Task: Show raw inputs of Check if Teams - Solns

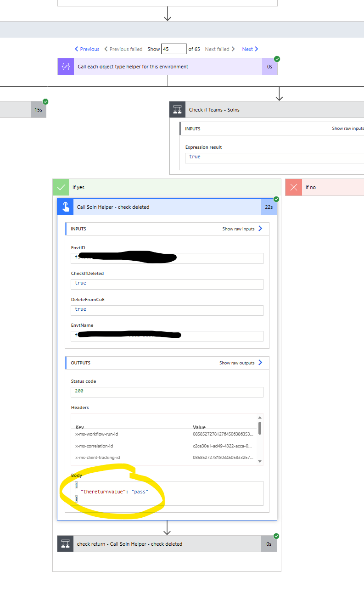Action: [348, 129]
